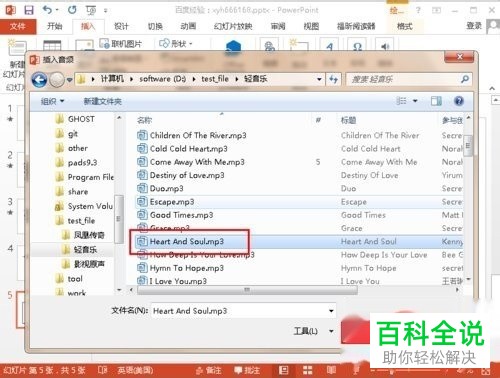Open recent locations dropdown arrow
The image size is (500, 378).
pos(69,80)
